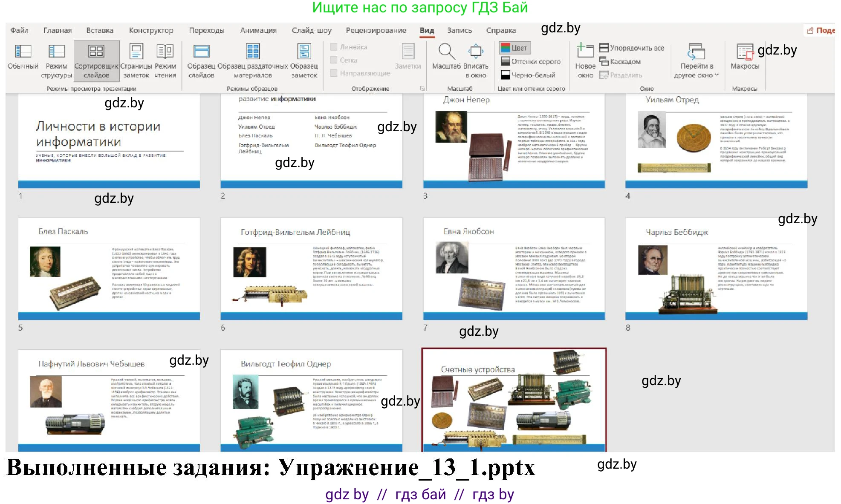Open the Отображение dialog launcher
The image size is (841, 504).
[x=422, y=88]
